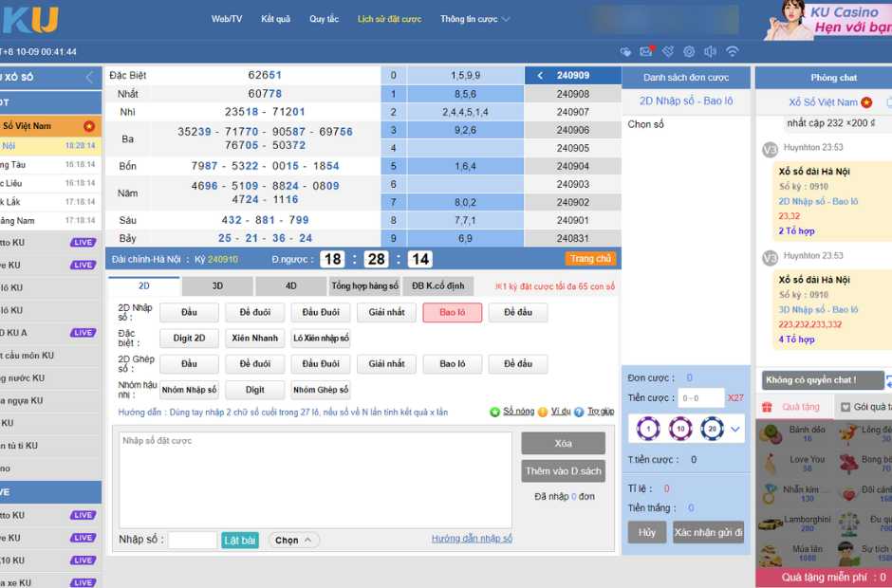This screenshot has height=588, width=892.
Task: Open Kết quả menu
Action: tap(275, 19)
